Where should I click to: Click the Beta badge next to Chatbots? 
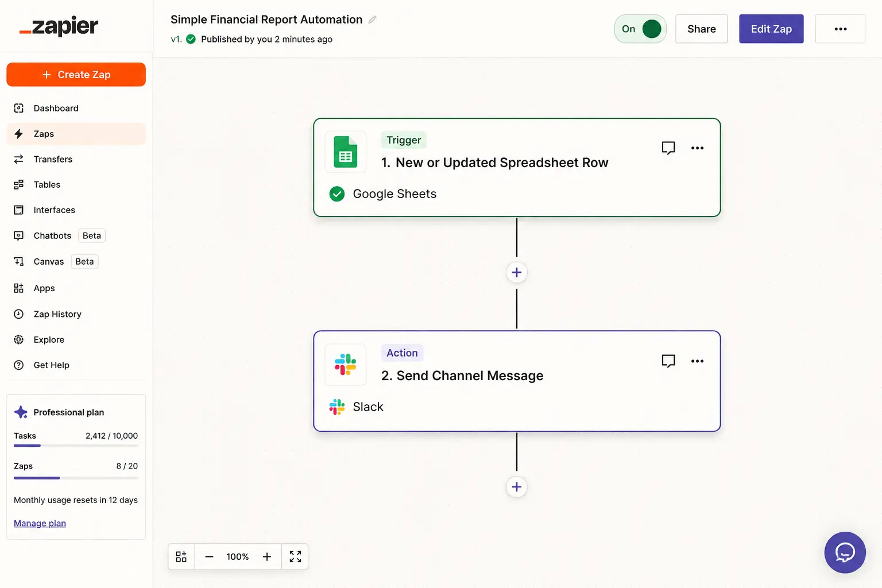click(92, 235)
